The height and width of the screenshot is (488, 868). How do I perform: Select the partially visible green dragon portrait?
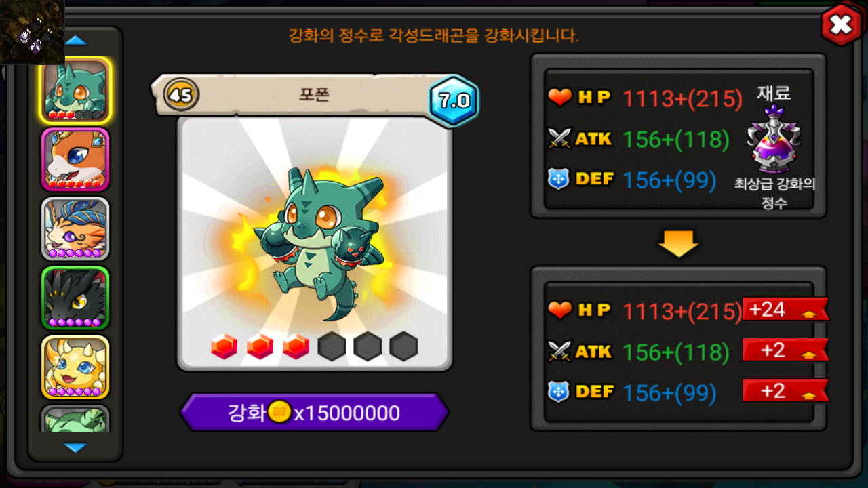click(75, 419)
